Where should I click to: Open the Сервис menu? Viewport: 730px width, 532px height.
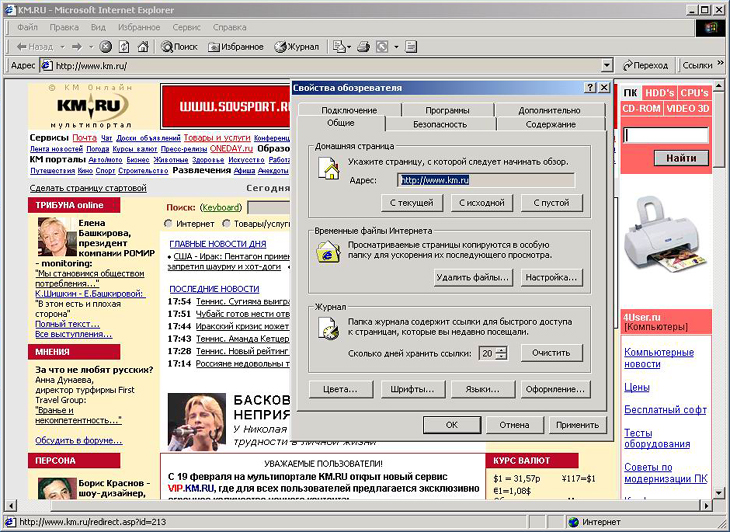tap(186, 27)
